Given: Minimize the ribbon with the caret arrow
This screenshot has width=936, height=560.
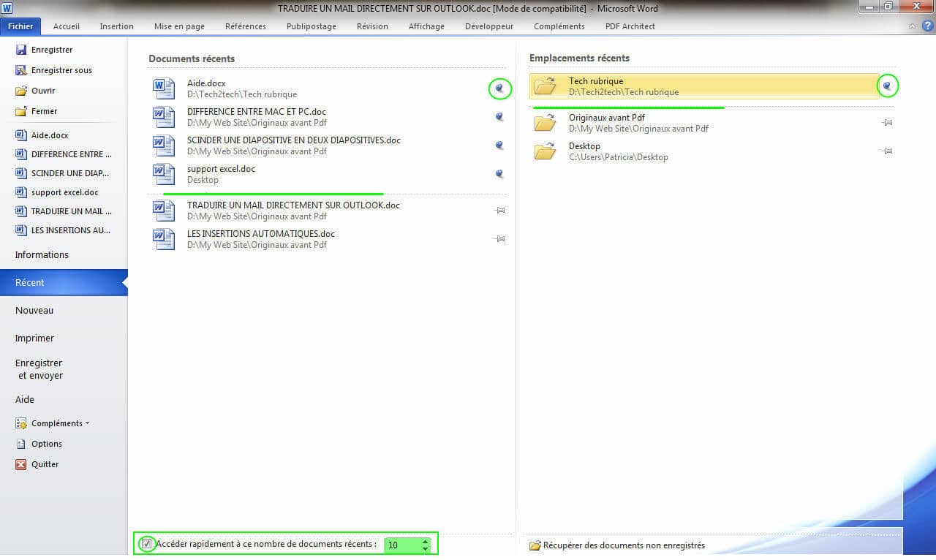Looking at the screenshot, I should (x=912, y=26).
